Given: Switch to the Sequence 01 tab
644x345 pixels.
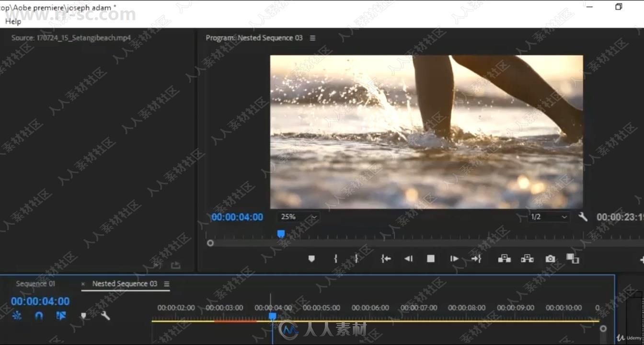Looking at the screenshot, I should pyautogui.click(x=35, y=284).
